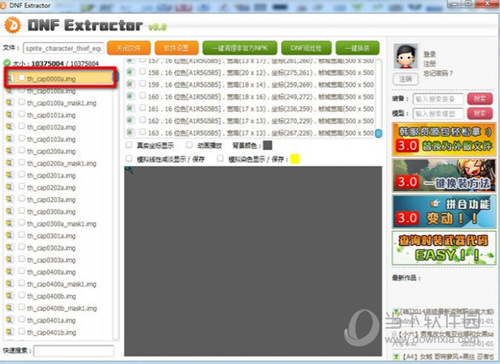Viewport: 500px width, 364px height.
Task: Click the 登录 link
Action: point(429,54)
